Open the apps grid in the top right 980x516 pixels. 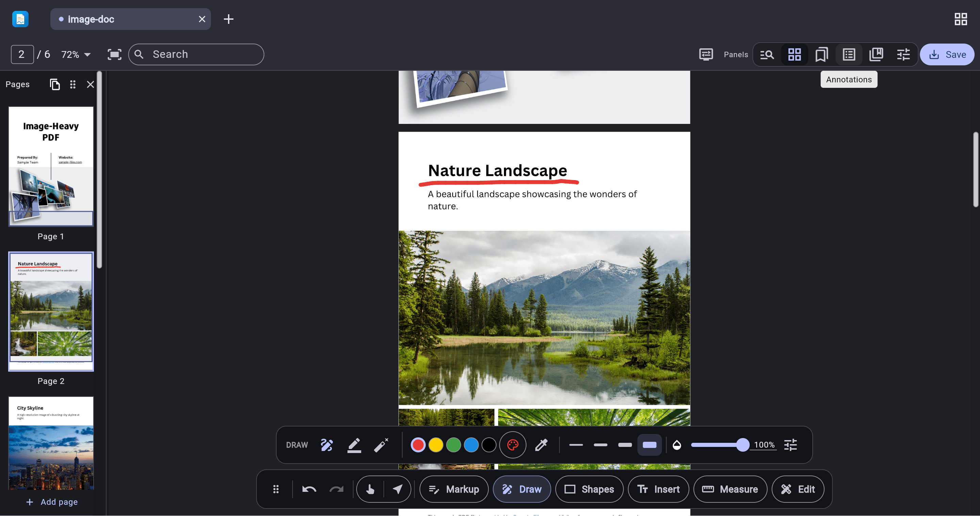[x=961, y=19]
